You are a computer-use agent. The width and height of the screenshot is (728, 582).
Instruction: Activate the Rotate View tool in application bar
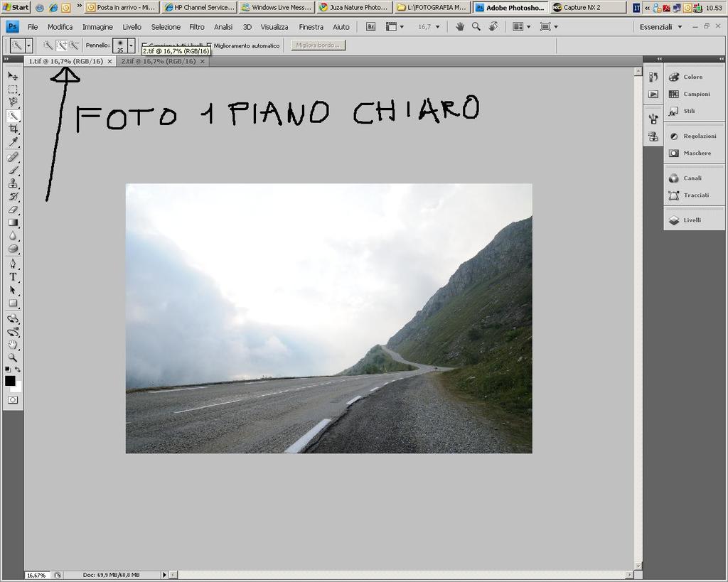(493, 26)
